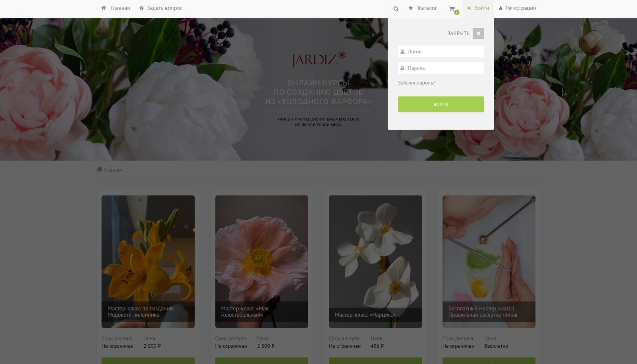This screenshot has width=637, height=364.
Task: Click text УЧИСЬ У ПРОФЕССИОНАЛЬНЫХ МАСТЕРОВ
Action: [318, 119]
